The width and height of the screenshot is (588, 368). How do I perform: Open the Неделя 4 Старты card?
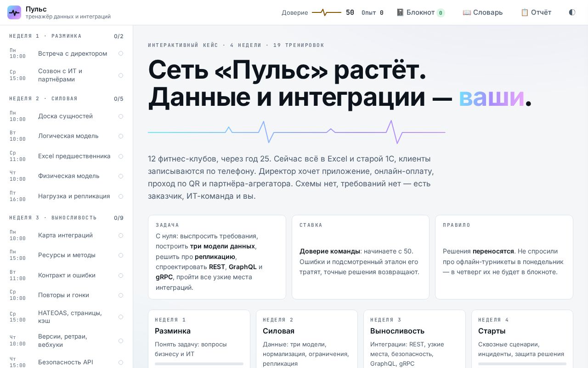click(522, 339)
